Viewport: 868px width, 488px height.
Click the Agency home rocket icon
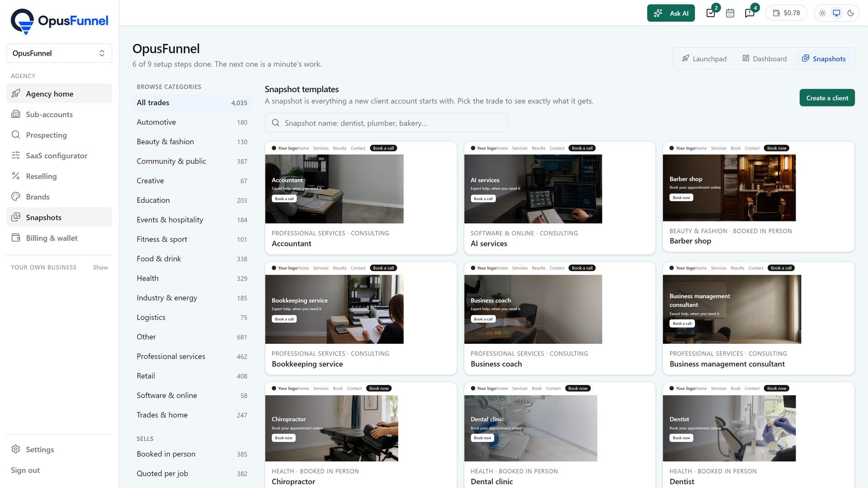(16, 94)
